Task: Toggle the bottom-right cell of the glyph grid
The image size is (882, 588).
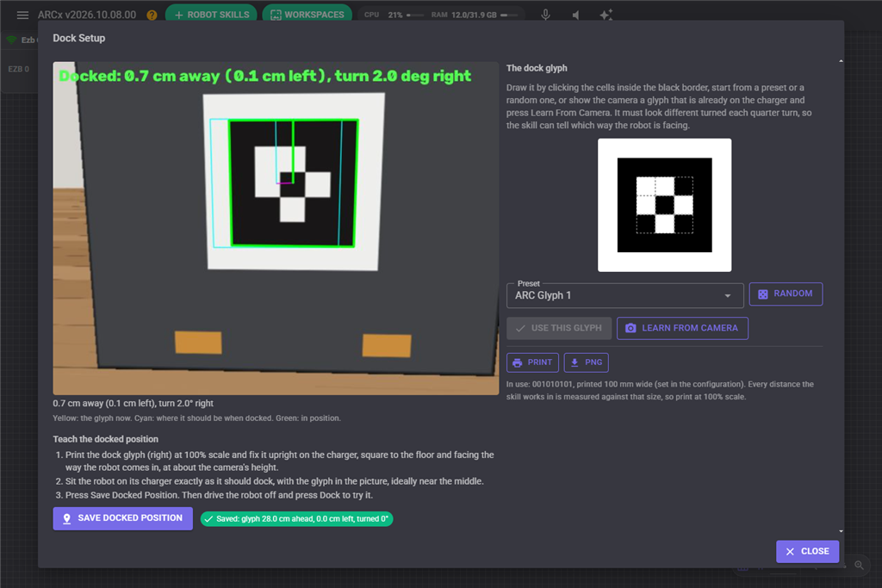Action: tap(683, 224)
